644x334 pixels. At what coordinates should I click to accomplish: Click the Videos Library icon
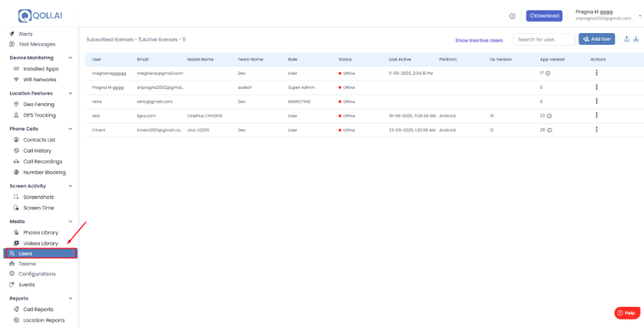pos(16,243)
